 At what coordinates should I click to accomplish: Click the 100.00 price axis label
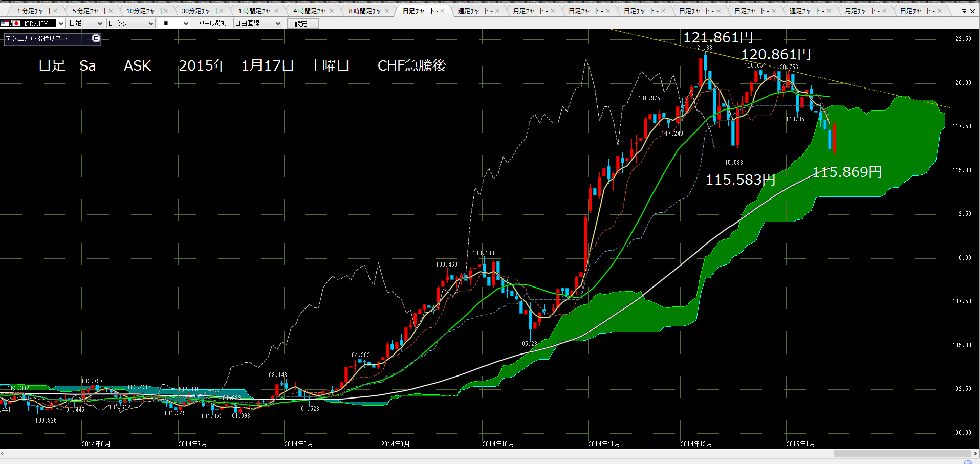(962, 433)
